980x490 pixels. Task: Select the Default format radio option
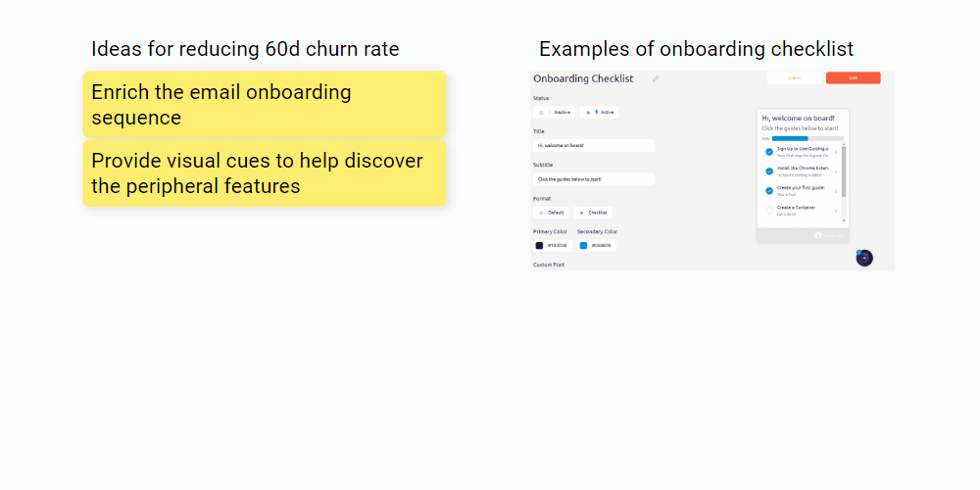coord(542,213)
